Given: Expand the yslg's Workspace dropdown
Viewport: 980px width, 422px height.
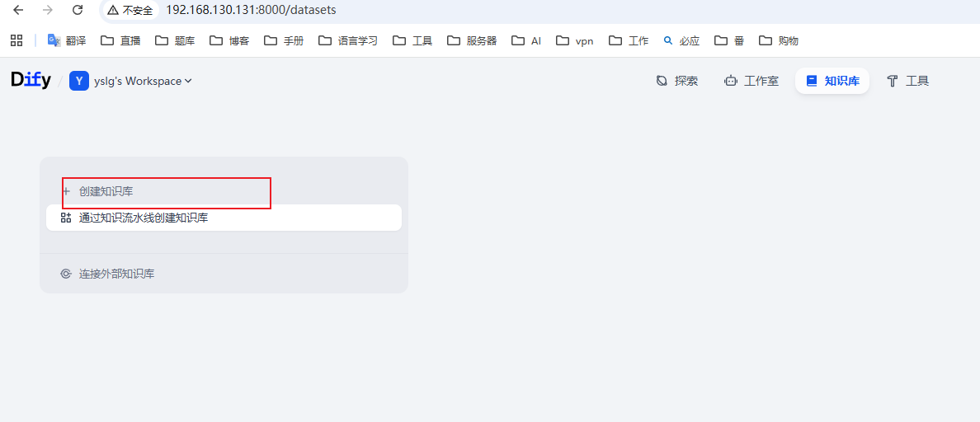Looking at the screenshot, I should (143, 81).
